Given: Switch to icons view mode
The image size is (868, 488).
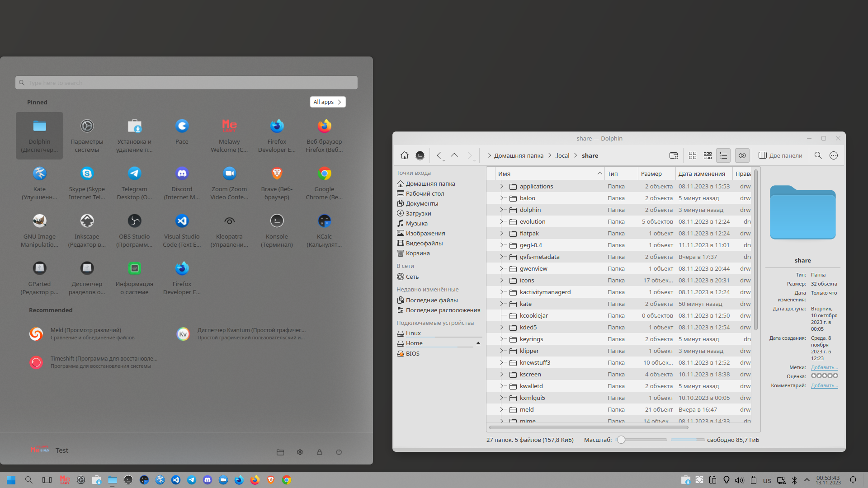Looking at the screenshot, I should tap(692, 155).
